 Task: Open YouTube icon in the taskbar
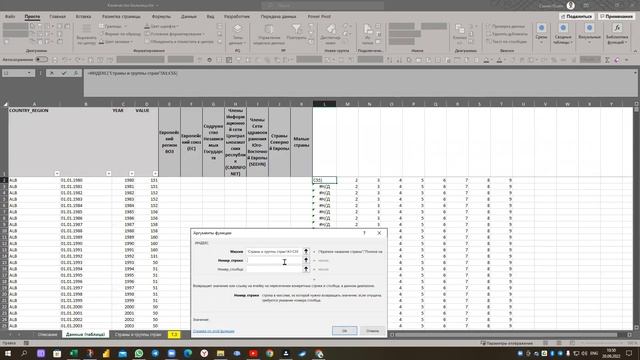pyautogui.click(x=253, y=353)
